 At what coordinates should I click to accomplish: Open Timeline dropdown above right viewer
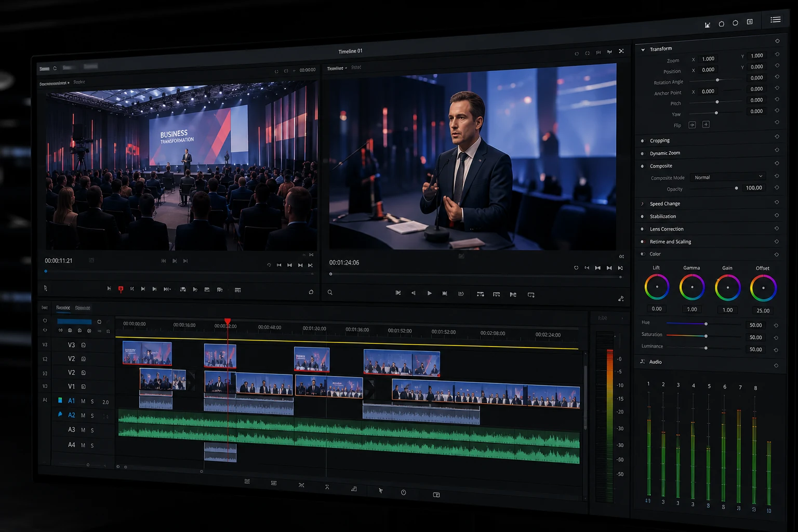pyautogui.click(x=337, y=68)
